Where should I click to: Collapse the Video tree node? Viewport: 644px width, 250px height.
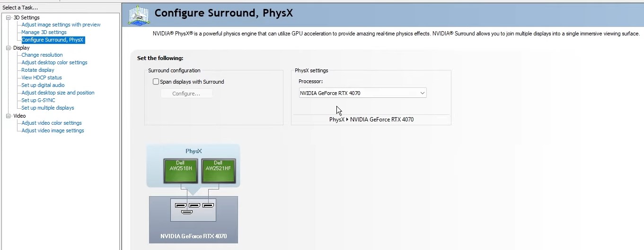pos(8,116)
